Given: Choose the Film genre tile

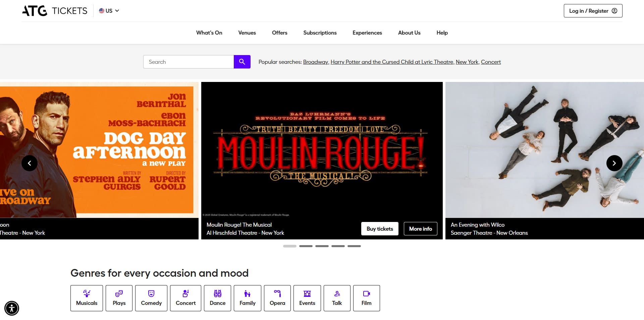Looking at the screenshot, I should [x=367, y=298].
